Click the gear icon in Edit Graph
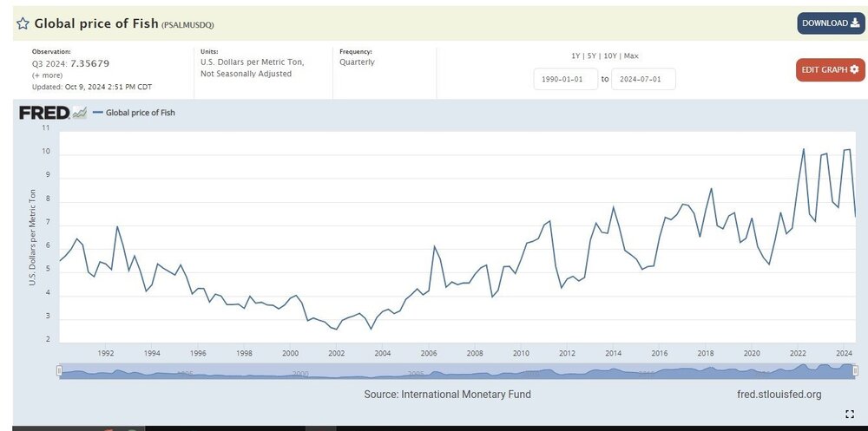Image resolution: width=868 pixels, height=431 pixels. [x=854, y=69]
